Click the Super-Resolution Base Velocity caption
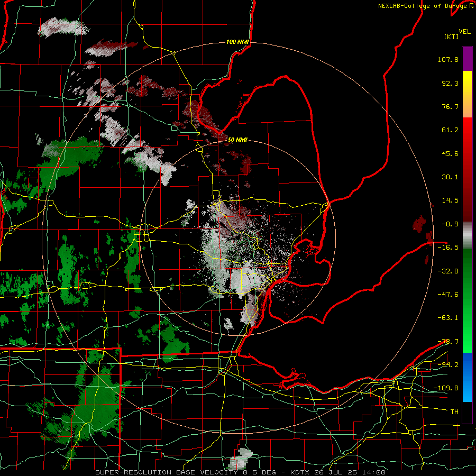 pyautogui.click(x=240, y=472)
